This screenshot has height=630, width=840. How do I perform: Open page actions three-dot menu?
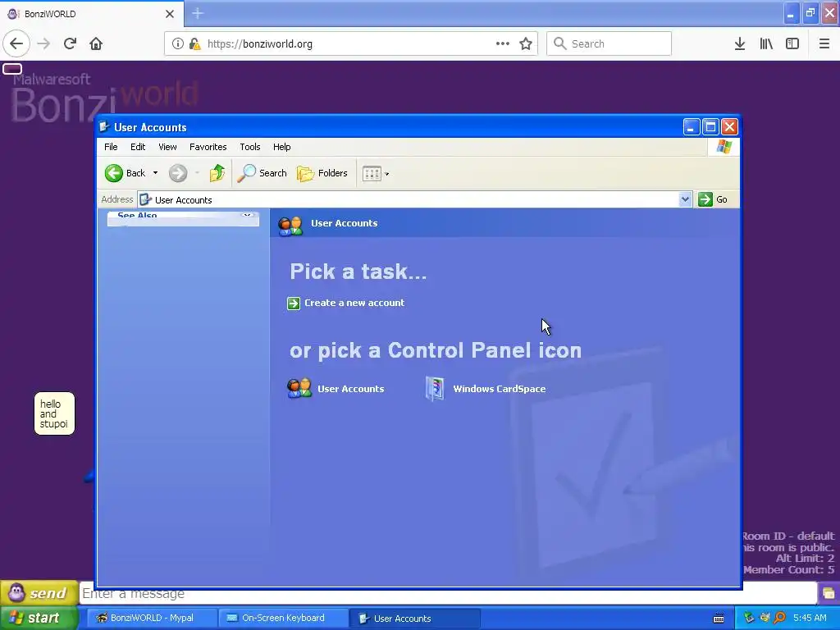[x=503, y=43]
